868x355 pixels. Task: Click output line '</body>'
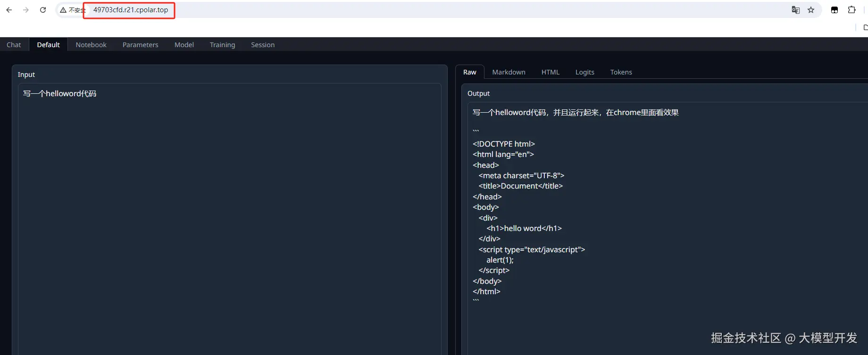[x=487, y=281]
